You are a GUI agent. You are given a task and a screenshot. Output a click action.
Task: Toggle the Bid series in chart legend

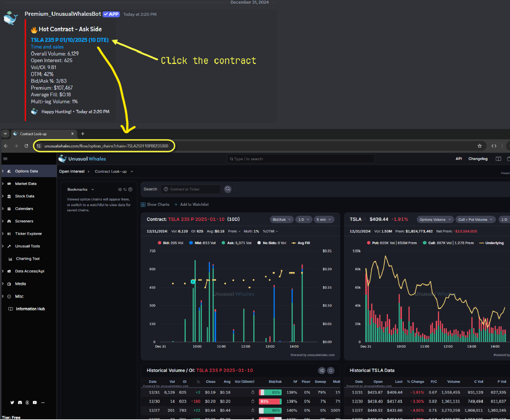point(171,243)
